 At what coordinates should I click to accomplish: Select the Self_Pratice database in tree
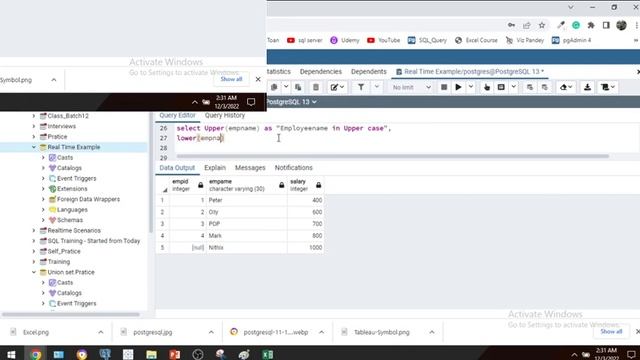coord(64,251)
